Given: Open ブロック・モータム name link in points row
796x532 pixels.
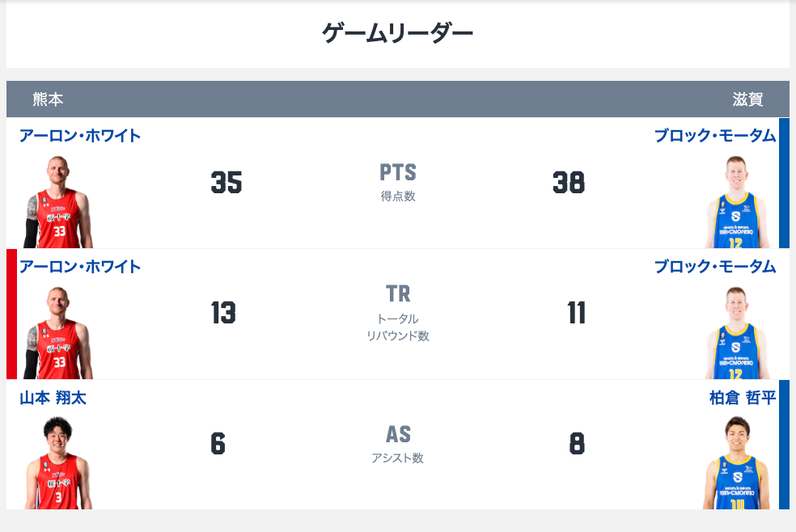Looking at the screenshot, I should (x=715, y=136).
